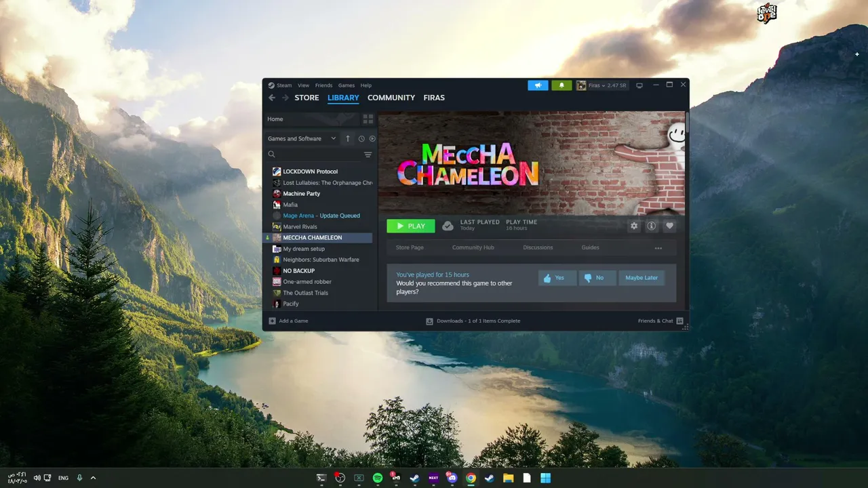Open Discord from the taskbar
The height and width of the screenshot is (488, 868).
pyautogui.click(x=452, y=478)
